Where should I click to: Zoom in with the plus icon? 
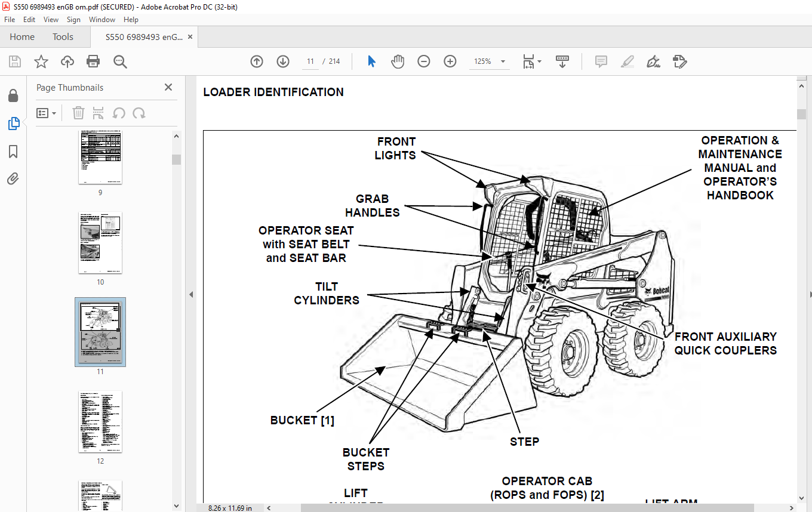coord(450,61)
